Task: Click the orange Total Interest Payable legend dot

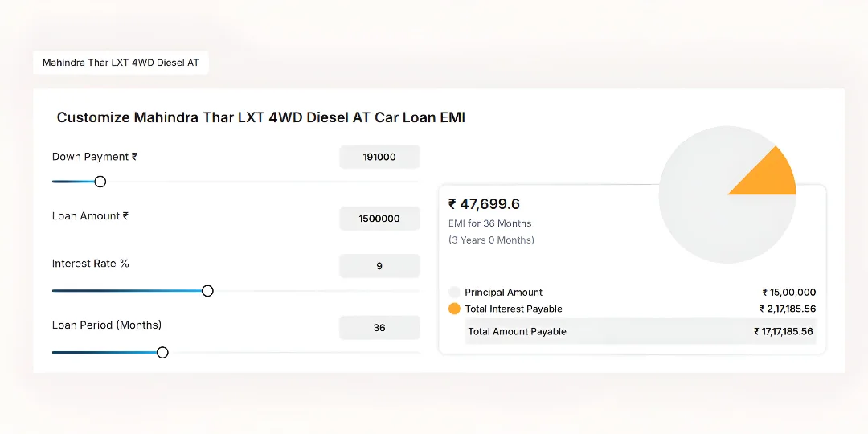Action: tap(454, 309)
